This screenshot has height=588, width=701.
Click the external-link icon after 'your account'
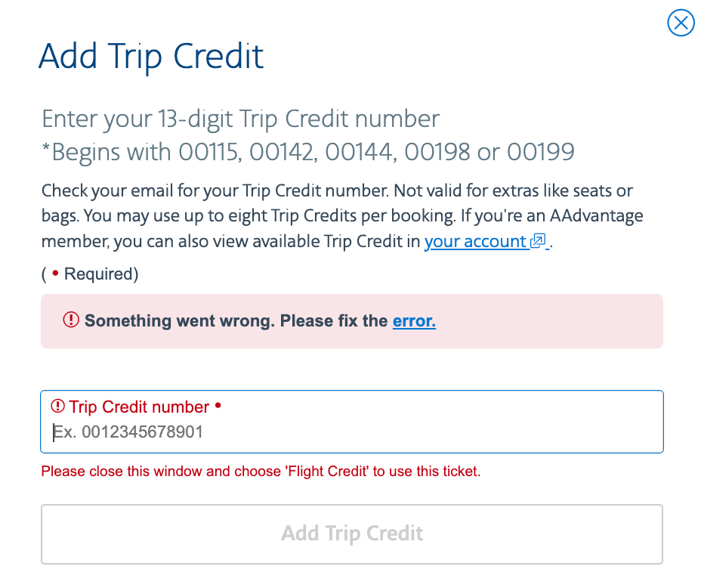tap(538, 242)
